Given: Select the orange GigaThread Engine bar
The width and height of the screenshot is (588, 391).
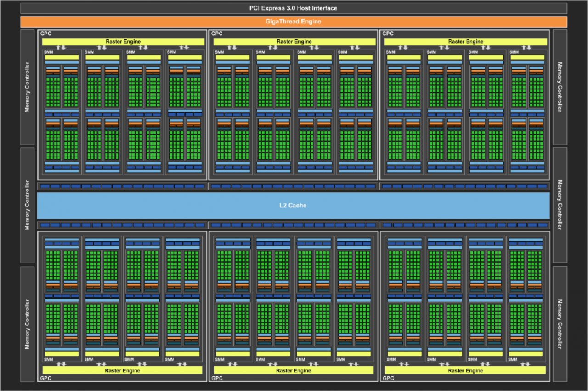Looking at the screenshot, I should (294, 22).
